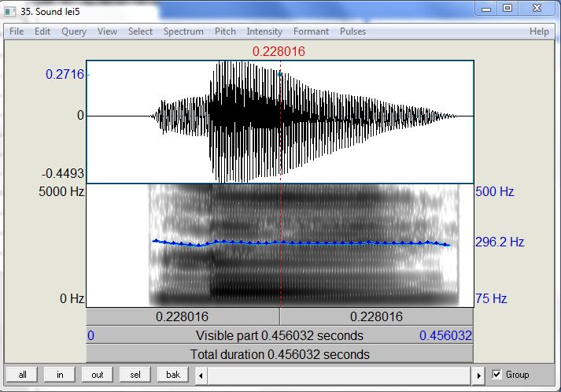Open the Query menu
Image resolution: width=561 pixels, height=392 pixels.
click(x=74, y=31)
